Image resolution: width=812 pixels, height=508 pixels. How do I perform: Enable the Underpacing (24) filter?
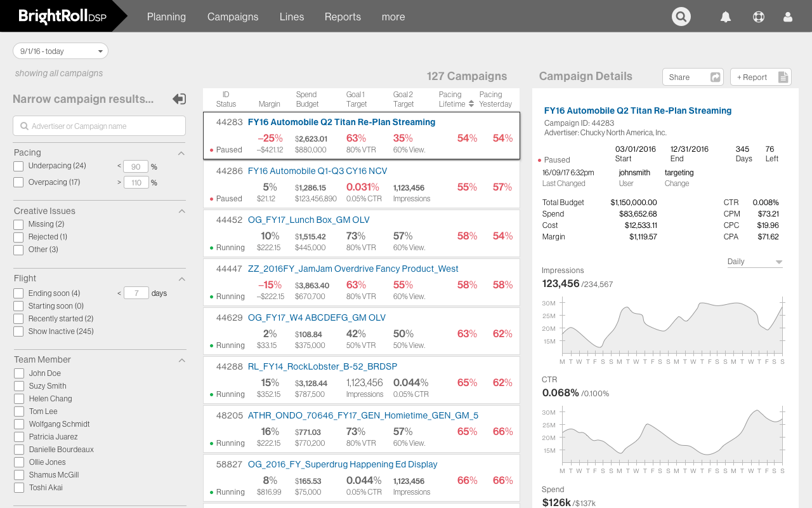pos(18,165)
